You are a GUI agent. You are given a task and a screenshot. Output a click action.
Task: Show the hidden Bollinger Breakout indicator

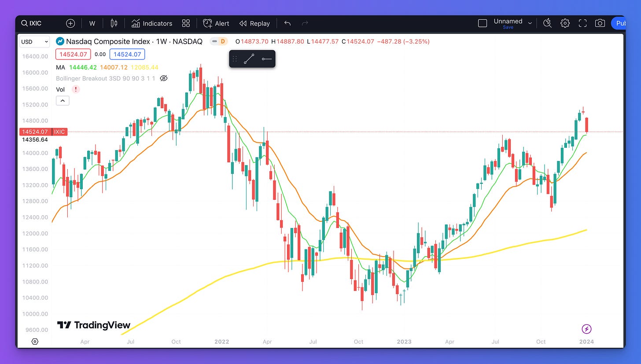163,78
